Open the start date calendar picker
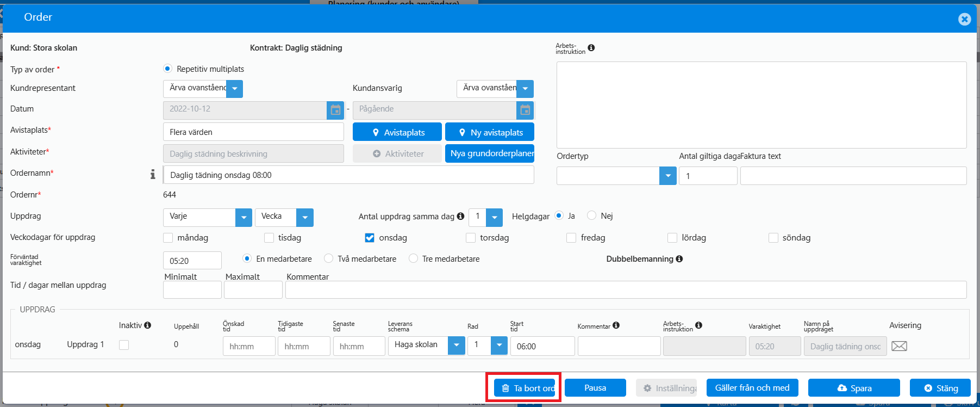The height and width of the screenshot is (407, 980). click(x=335, y=110)
